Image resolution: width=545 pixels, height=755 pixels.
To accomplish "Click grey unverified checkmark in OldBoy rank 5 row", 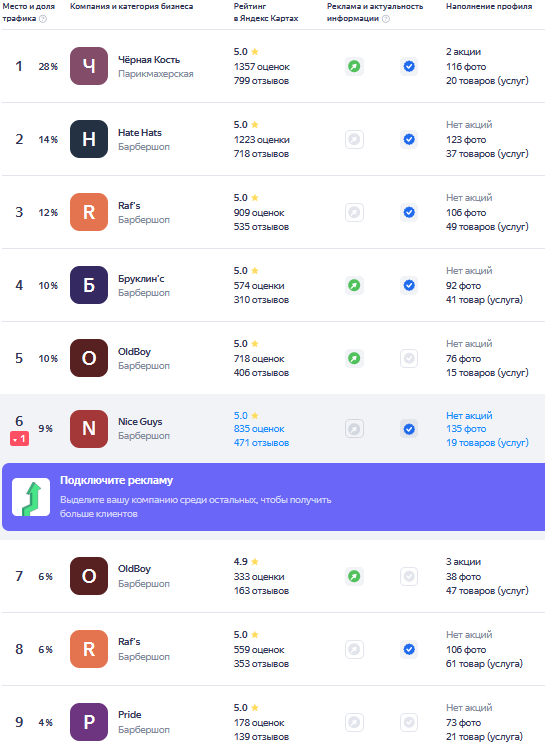I will [409, 358].
